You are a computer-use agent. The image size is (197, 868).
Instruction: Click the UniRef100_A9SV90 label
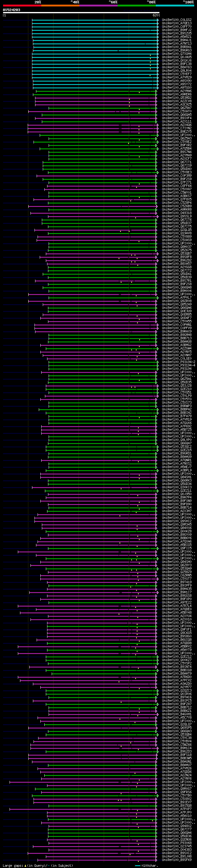coord(177,81)
